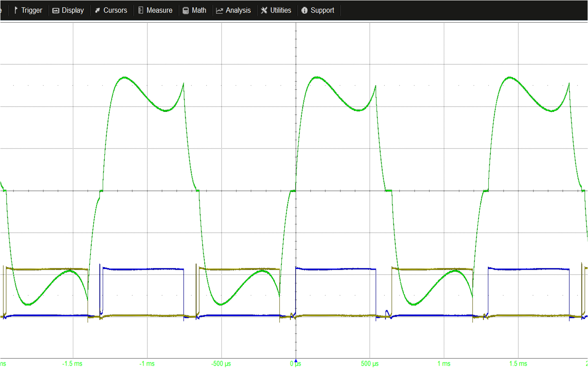Select the green waveform trace

point(124,77)
